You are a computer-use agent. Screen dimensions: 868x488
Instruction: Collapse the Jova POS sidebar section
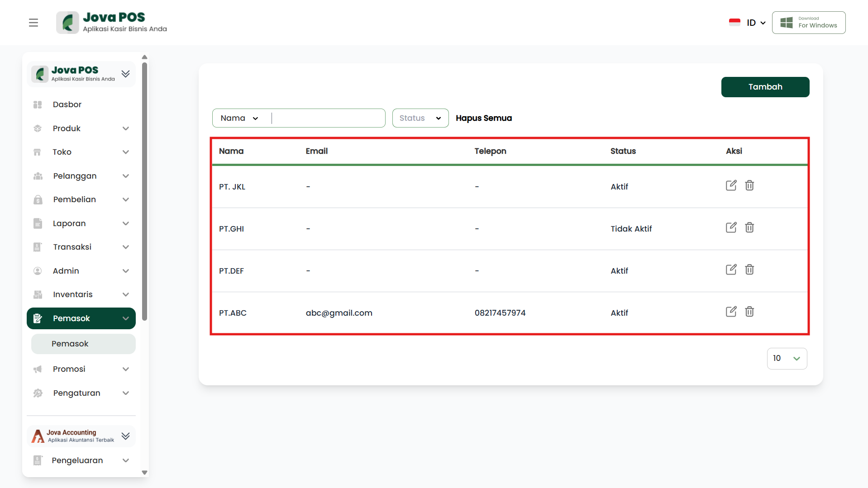126,74
